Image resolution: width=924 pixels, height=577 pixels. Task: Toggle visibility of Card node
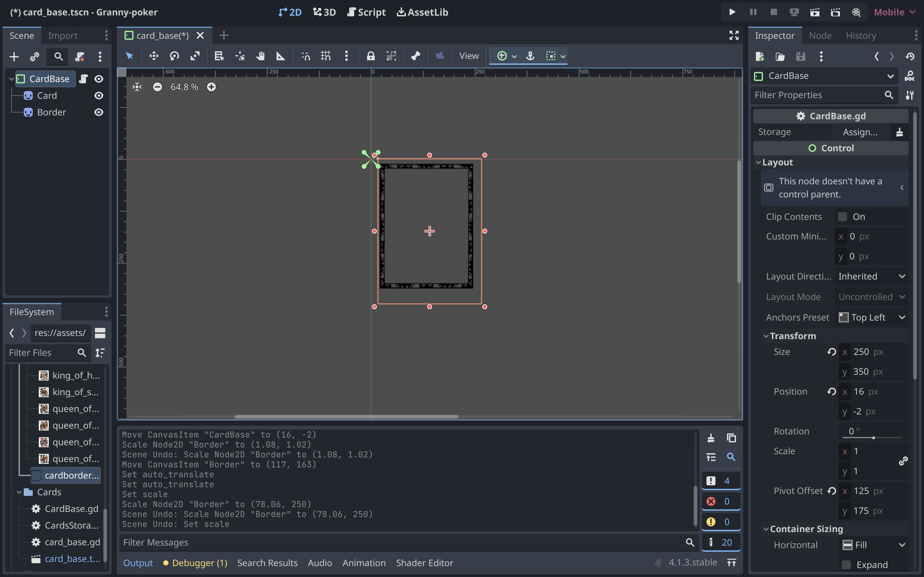point(98,96)
